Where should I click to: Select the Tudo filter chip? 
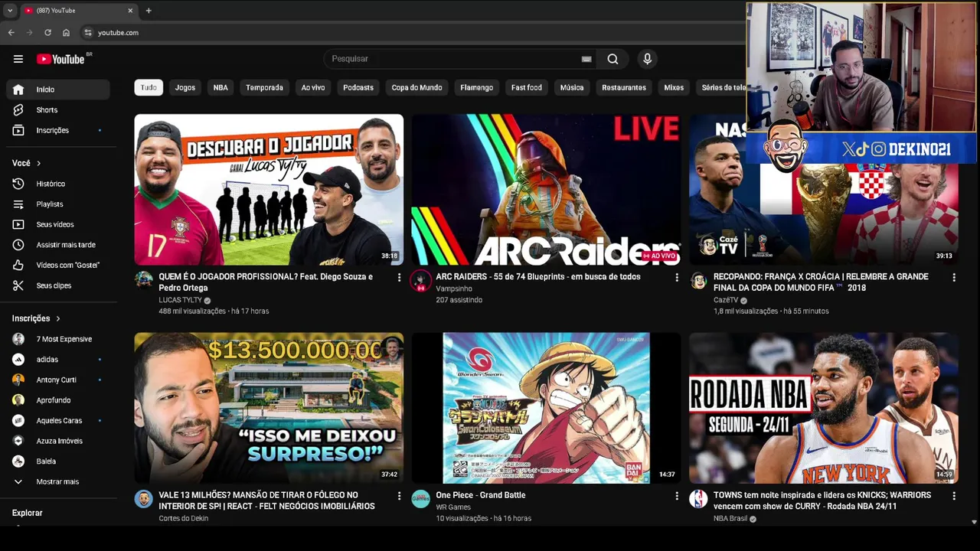tap(149, 87)
